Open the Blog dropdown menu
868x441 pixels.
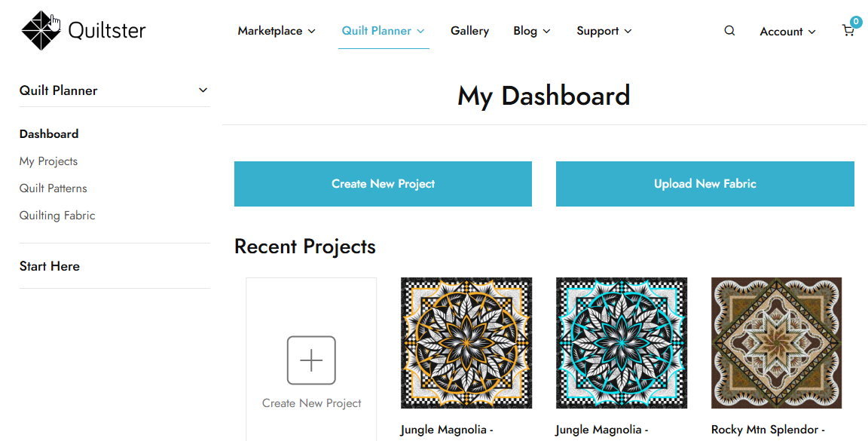tap(532, 31)
